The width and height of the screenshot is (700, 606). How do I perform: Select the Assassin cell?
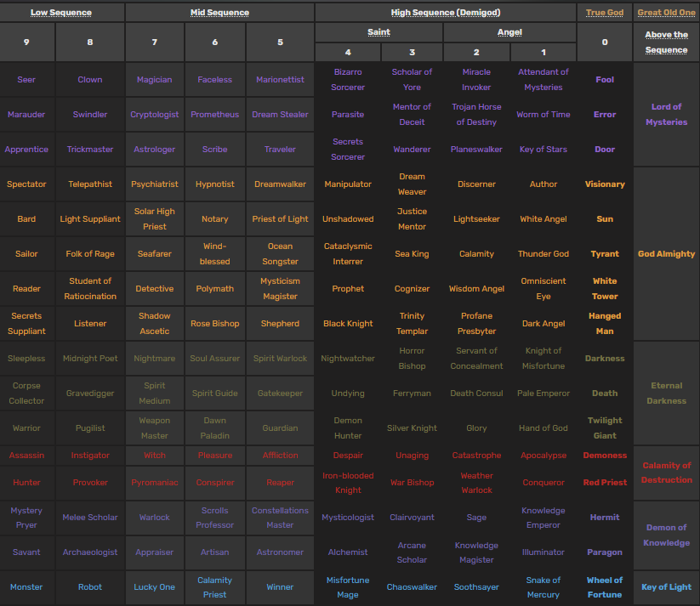click(27, 456)
